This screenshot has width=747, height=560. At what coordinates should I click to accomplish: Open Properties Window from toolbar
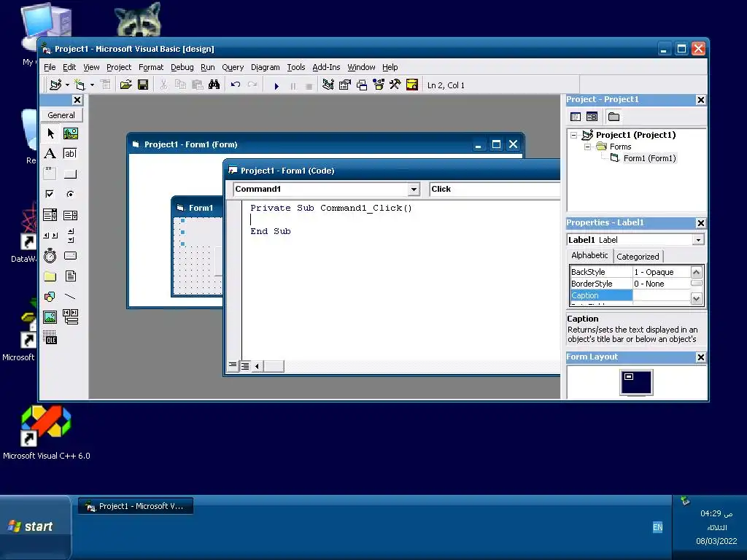click(345, 85)
